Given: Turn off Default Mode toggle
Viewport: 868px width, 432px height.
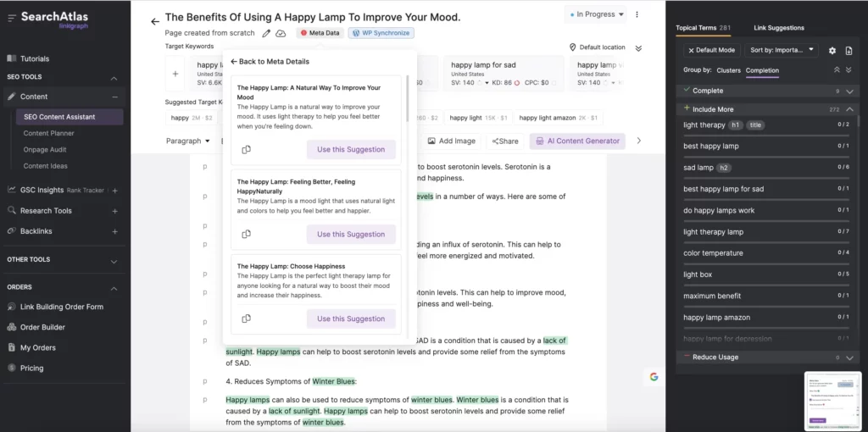Looking at the screenshot, I should coord(711,50).
